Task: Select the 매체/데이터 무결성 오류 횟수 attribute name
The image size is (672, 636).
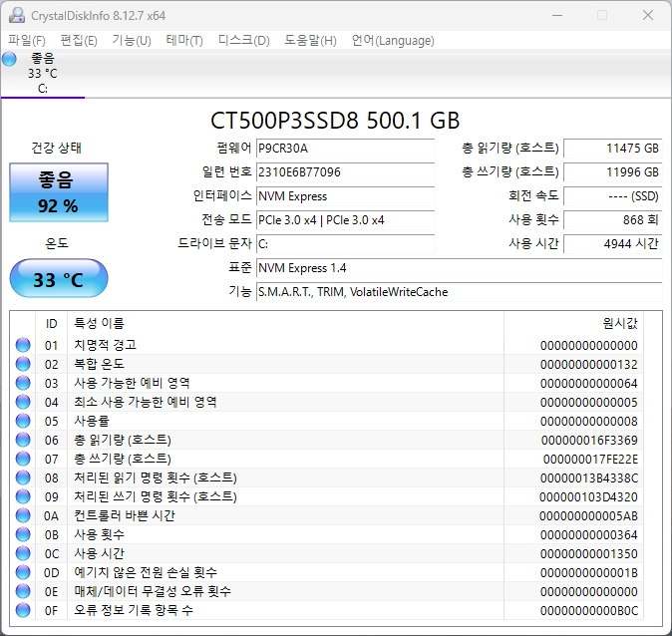Action: 153,591
